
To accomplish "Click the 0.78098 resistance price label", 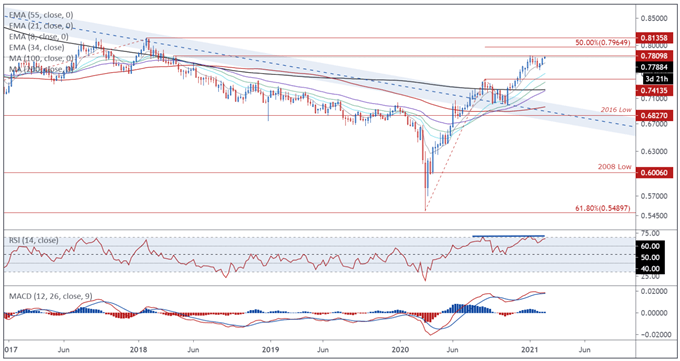I will [654, 56].
